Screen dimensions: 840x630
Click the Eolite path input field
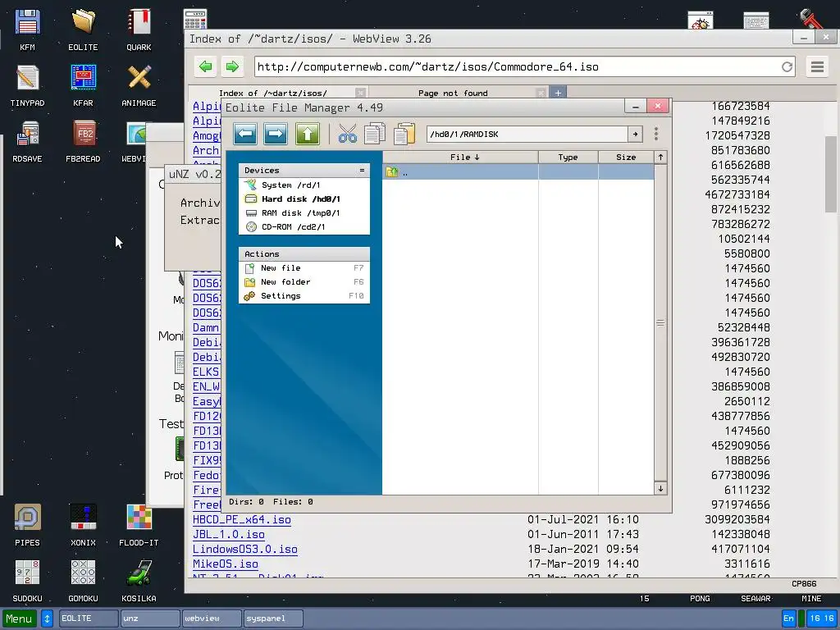click(527, 134)
